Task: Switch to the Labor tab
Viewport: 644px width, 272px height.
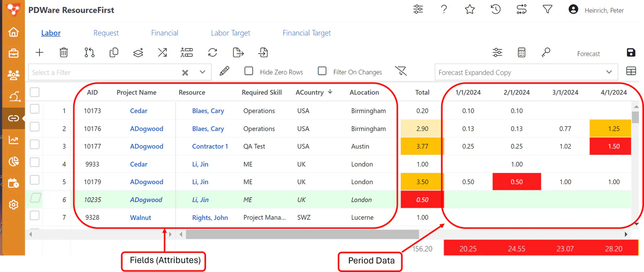Action: click(51, 33)
